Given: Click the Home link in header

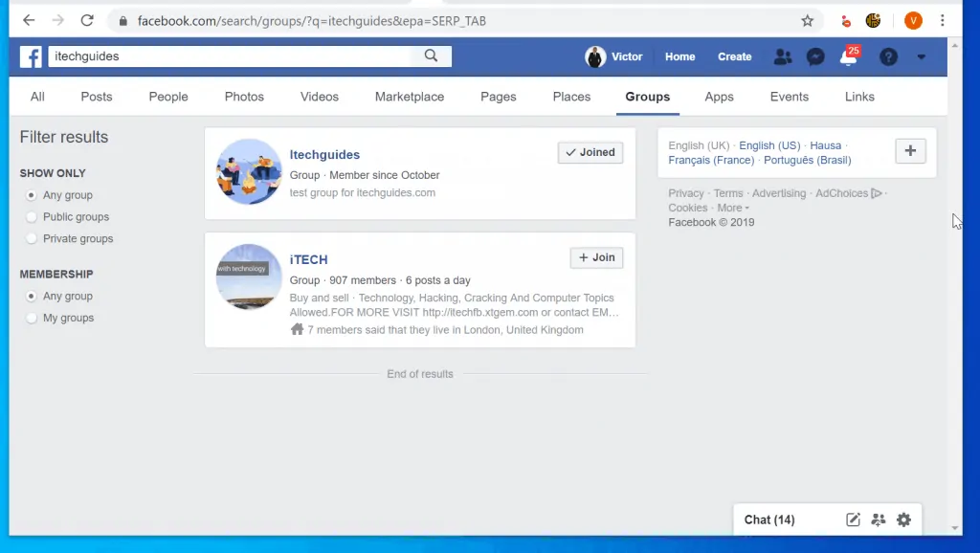Looking at the screenshot, I should (680, 56).
